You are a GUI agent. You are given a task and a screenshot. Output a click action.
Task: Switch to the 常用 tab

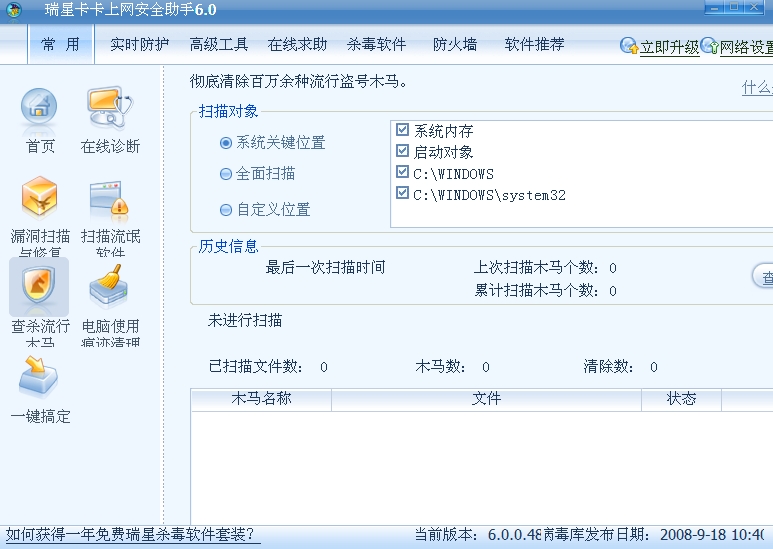click(x=61, y=44)
